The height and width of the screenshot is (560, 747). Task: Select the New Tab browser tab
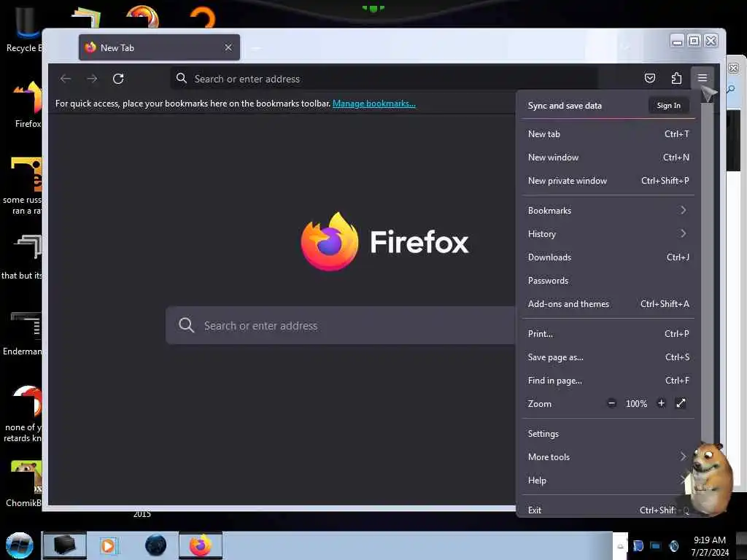159,47
